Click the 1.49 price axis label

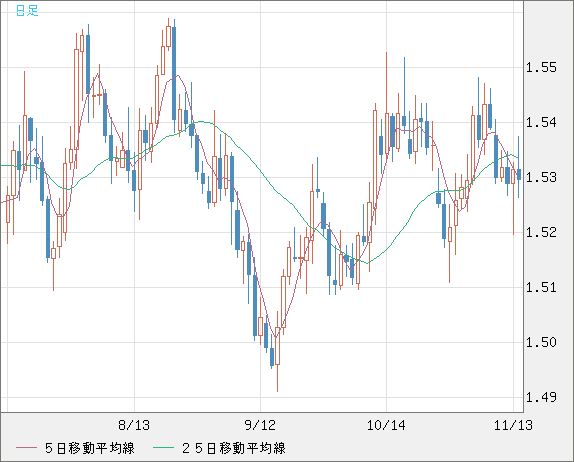click(541, 397)
